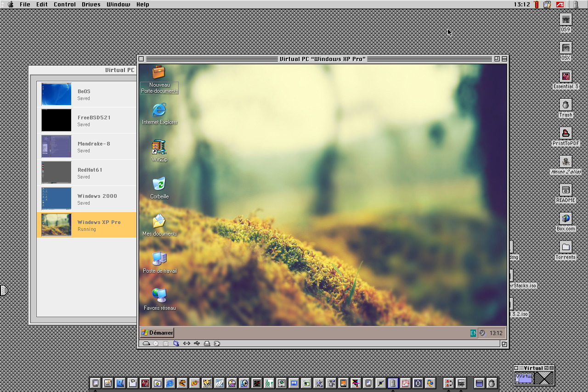Click the EN language indicator in taskbar
This screenshot has width=588, height=392.
(473, 333)
